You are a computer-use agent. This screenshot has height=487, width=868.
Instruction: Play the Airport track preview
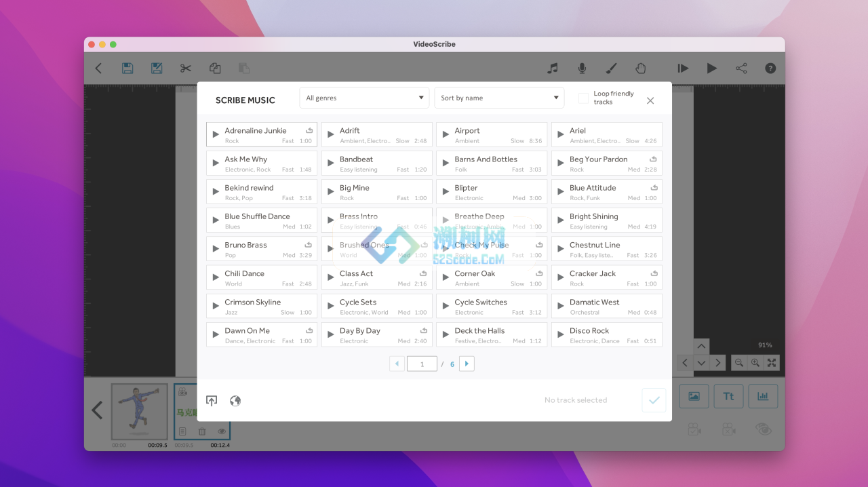coord(446,134)
